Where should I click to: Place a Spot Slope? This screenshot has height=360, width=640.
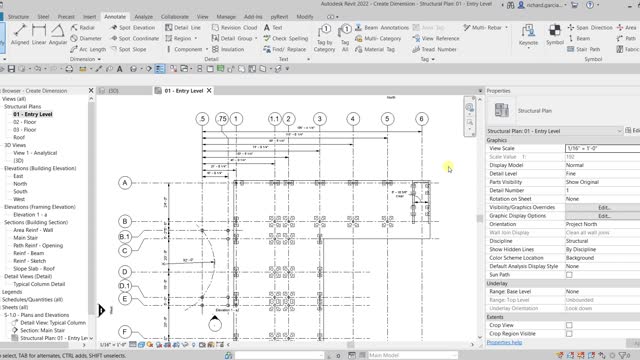click(x=129, y=49)
